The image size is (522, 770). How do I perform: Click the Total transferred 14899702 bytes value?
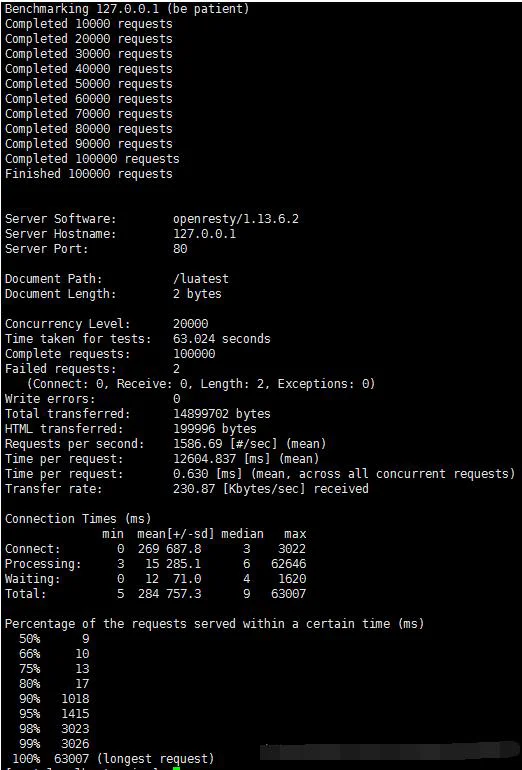[221, 414]
